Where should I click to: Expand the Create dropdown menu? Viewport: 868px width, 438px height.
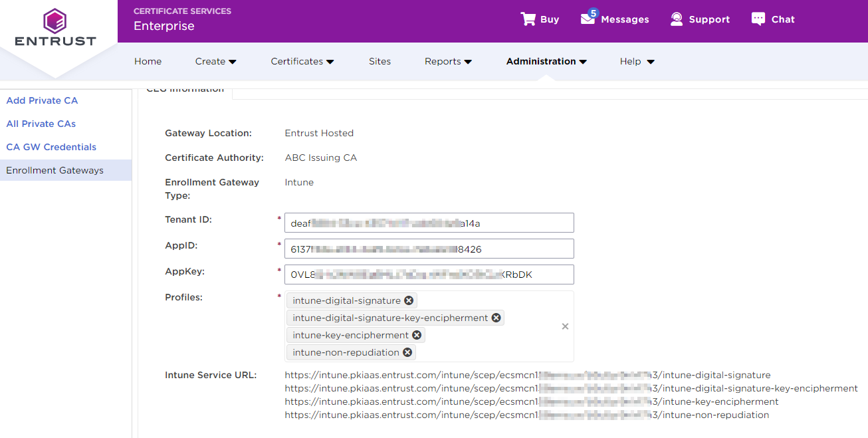click(215, 61)
